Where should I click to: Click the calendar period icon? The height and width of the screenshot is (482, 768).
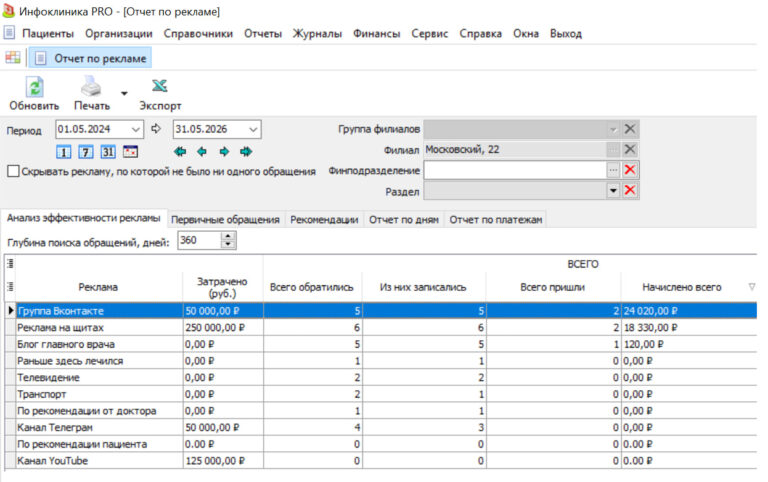130,152
